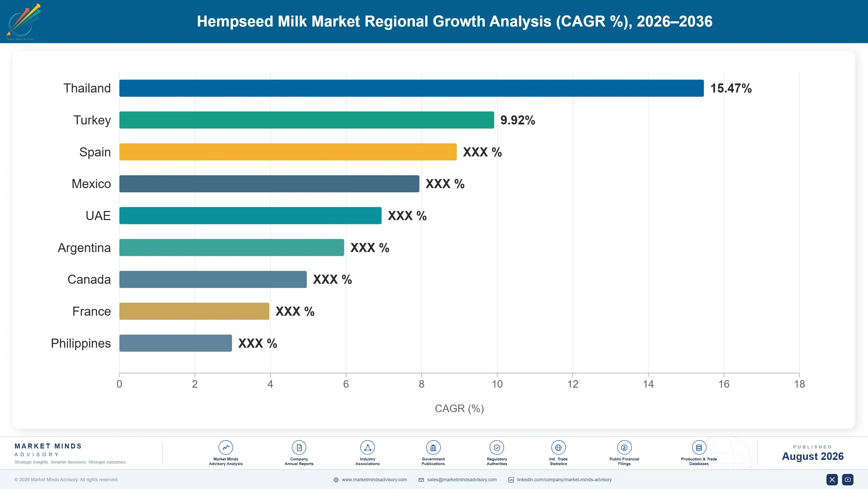Click the Public Financial Filings icon
868x489 pixels.
624,447
